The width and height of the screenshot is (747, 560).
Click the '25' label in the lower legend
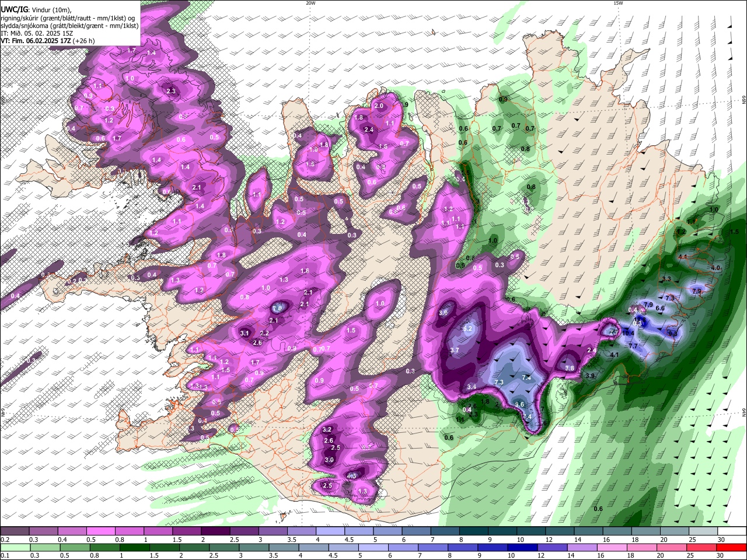(x=691, y=556)
